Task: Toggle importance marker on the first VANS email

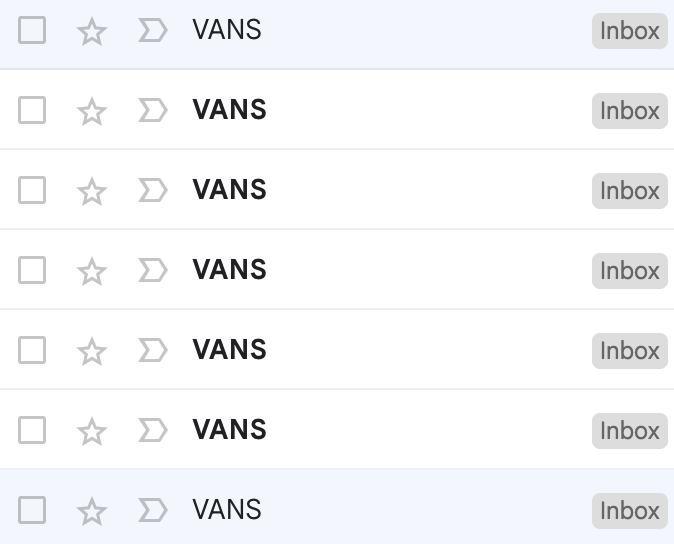Action: coord(152,30)
